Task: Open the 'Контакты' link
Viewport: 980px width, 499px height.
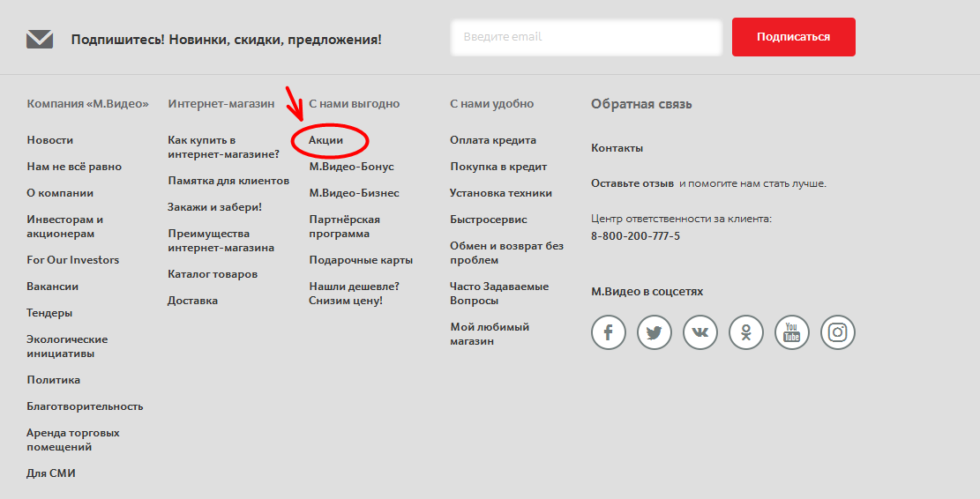Action: point(617,148)
